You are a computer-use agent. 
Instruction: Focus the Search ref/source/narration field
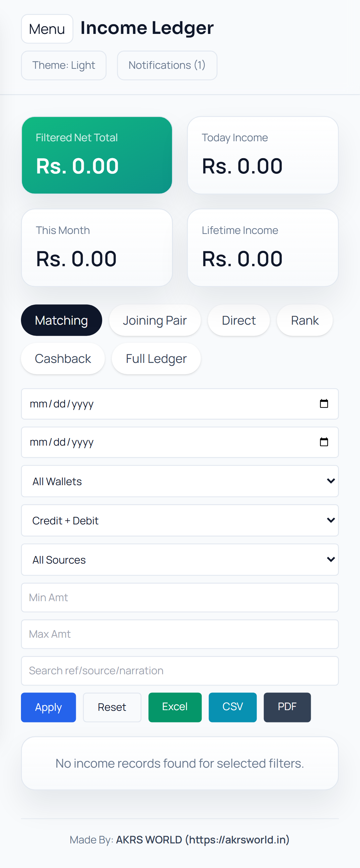click(x=179, y=671)
